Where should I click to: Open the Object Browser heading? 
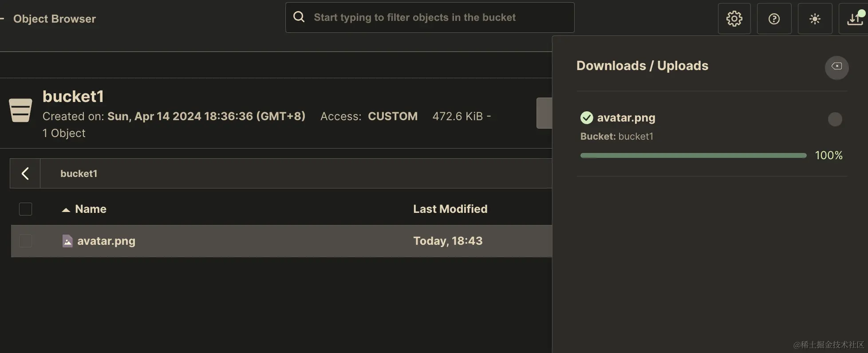(55, 19)
